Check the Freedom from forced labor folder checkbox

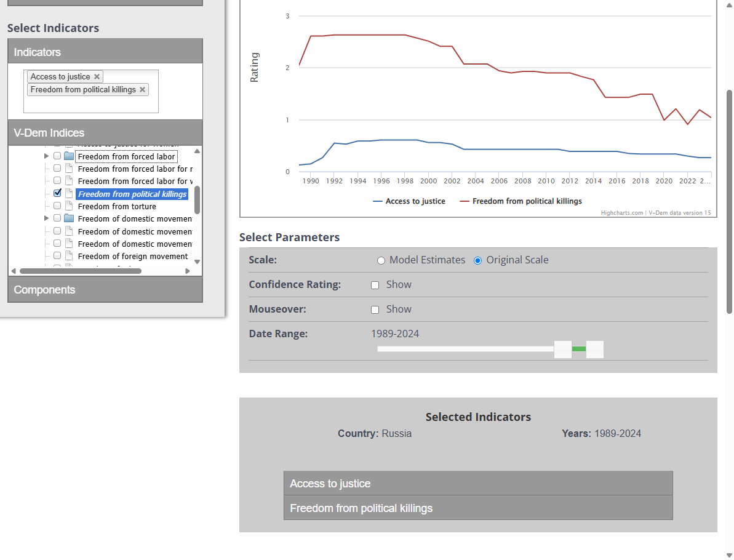click(x=57, y=156)
